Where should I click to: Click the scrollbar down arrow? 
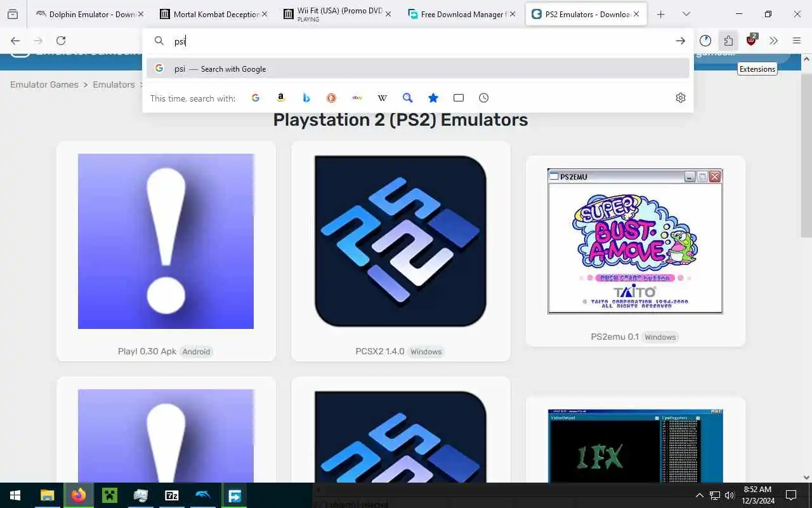pos(806,477)
